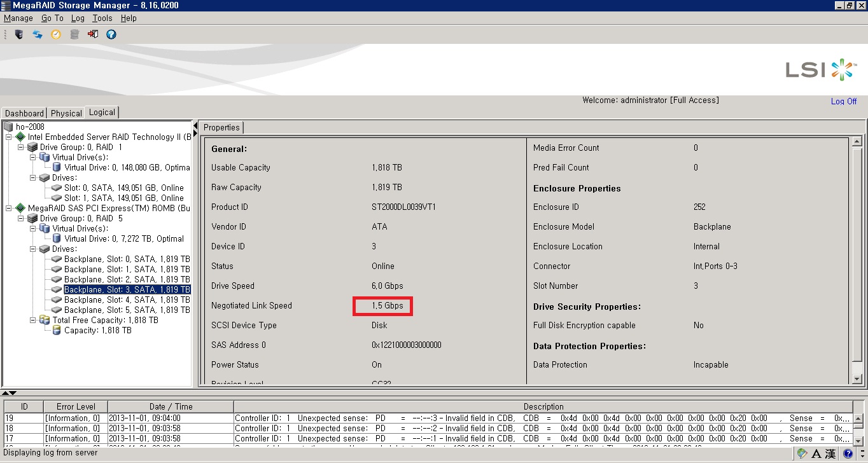
Task: Click the Drive Group 0 RAID 5 icon
Action: [x=32, y=218]
